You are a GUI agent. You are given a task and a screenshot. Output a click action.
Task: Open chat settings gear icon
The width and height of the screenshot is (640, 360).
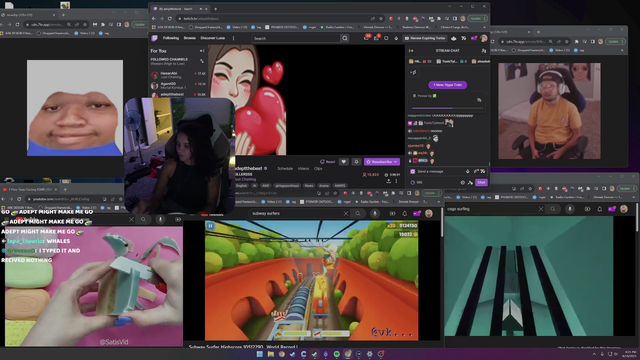pyautogui.click(x=462, y=182)
